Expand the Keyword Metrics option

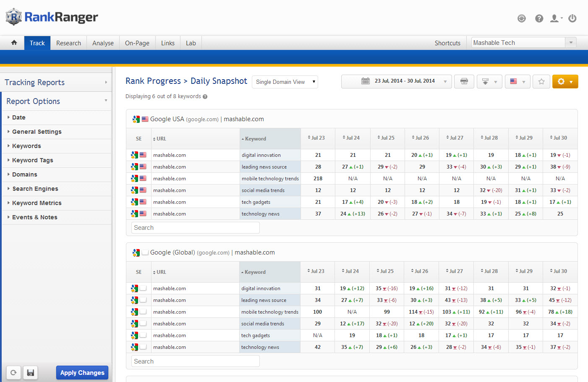[37, 203]
